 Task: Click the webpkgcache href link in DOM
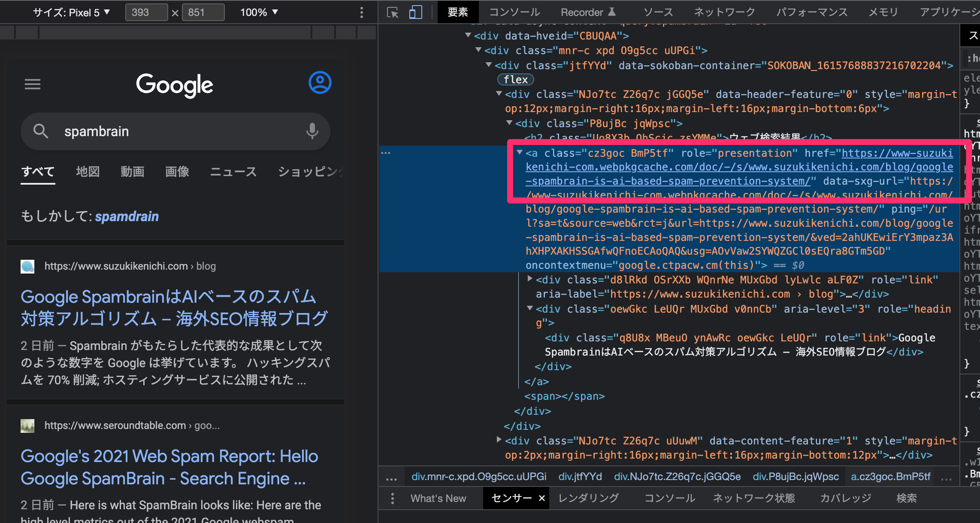(739, 167)
